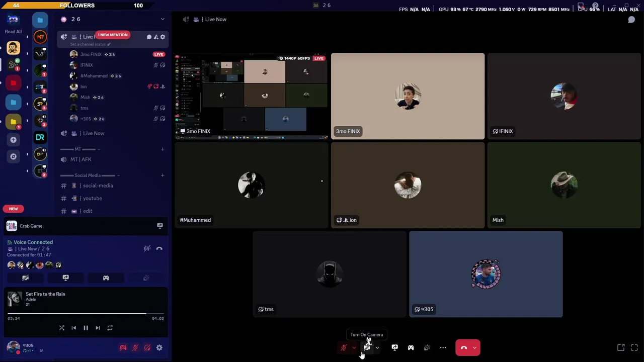
Task: Disconnect via voice panel phone icon
Action: click(x=159, y=248)
